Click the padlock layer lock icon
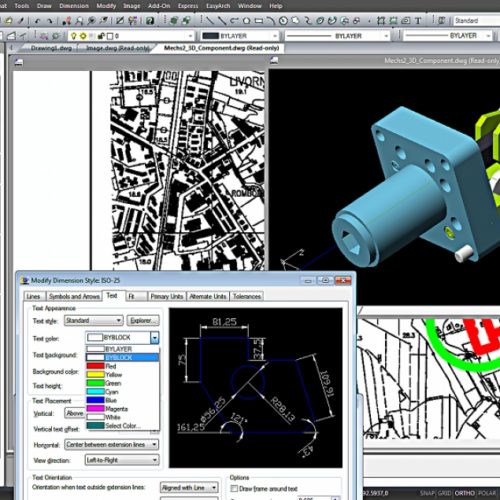This screenshot has width=500, height=500. pyautogui.click(x=102, y=36)
